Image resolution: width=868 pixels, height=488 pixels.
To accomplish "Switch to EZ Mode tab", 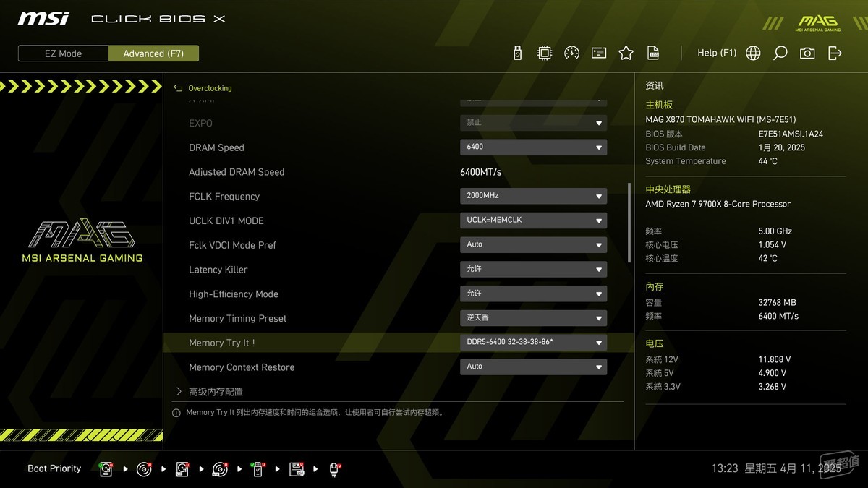I will coord(64,53).
